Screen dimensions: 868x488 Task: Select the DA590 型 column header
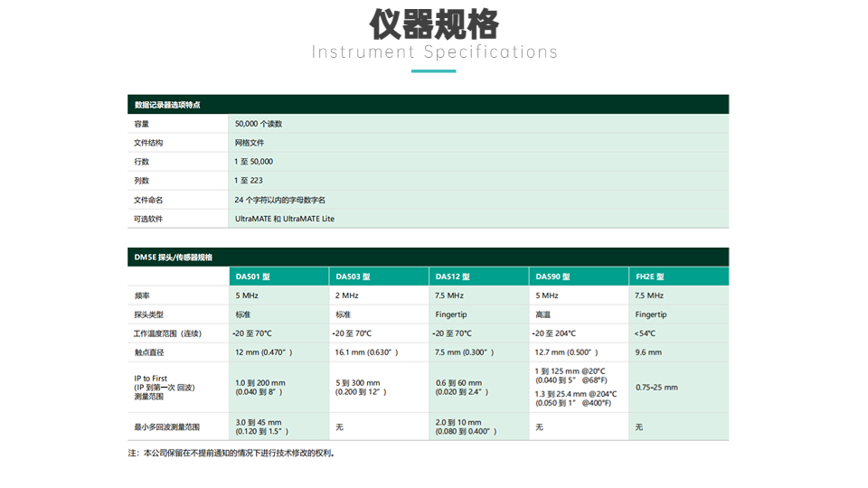click(x=552, y=277)
